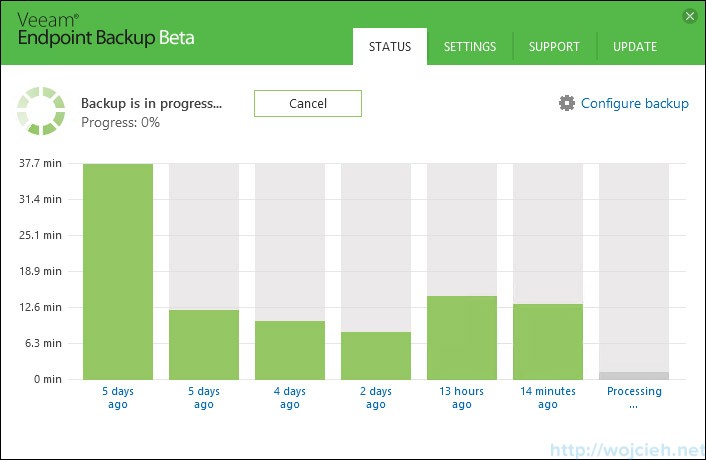Click the 2 days ago backup bar
The height and width of the screenshot is (460, 706).
coord(376,355)
